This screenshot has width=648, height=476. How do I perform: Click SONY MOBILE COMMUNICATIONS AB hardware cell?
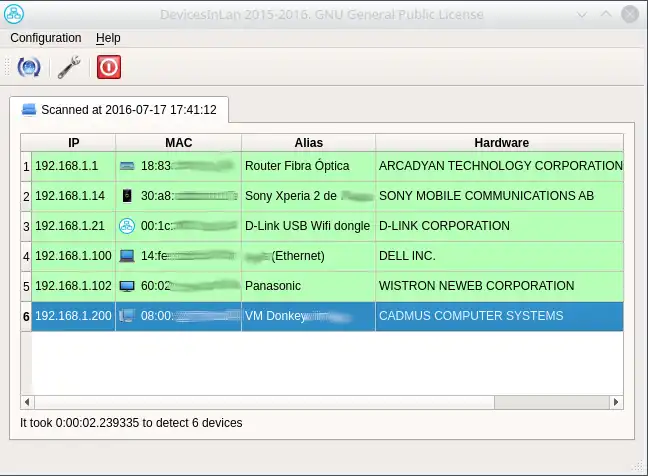click(x=500, y=196)
